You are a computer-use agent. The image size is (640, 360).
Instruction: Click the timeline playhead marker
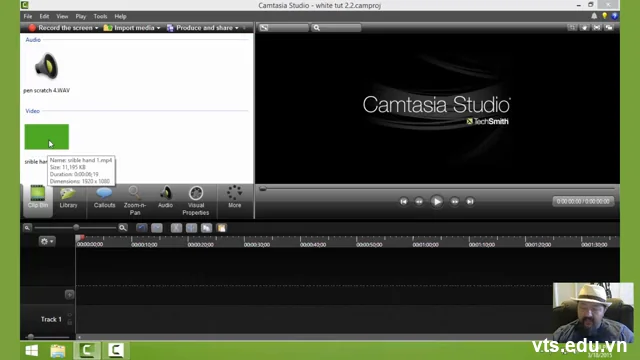(x=81, y=238)
